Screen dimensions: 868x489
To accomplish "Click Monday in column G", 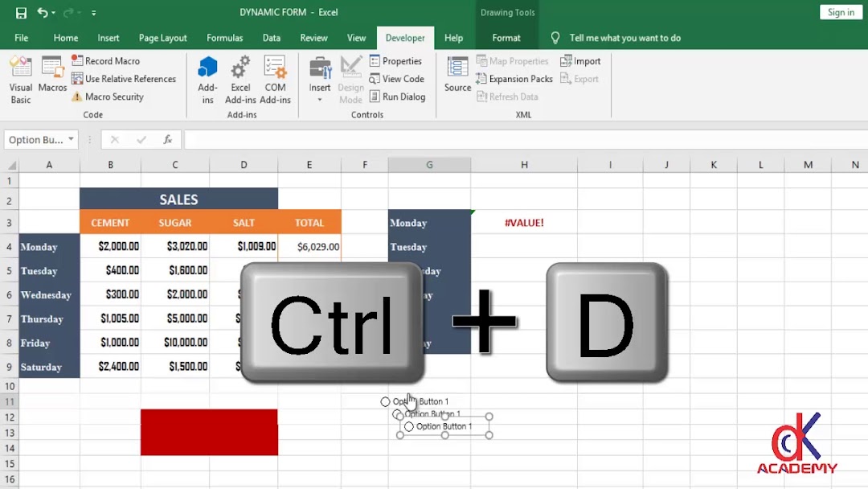I will (429, 223).
